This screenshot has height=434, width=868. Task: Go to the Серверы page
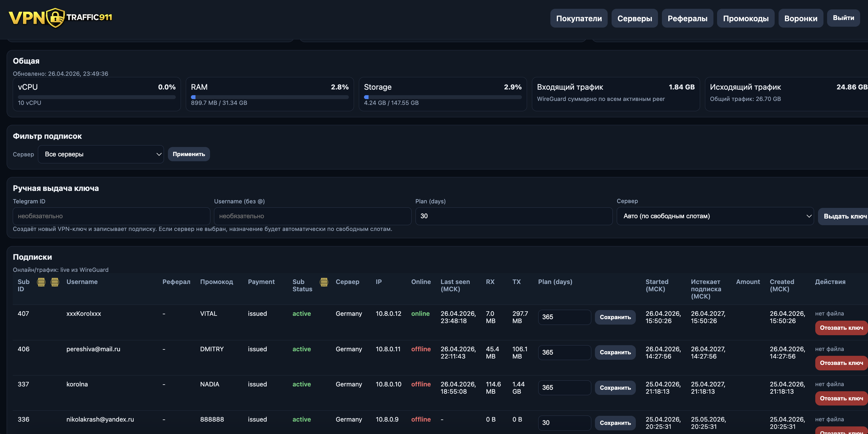(x=634, y=18)
